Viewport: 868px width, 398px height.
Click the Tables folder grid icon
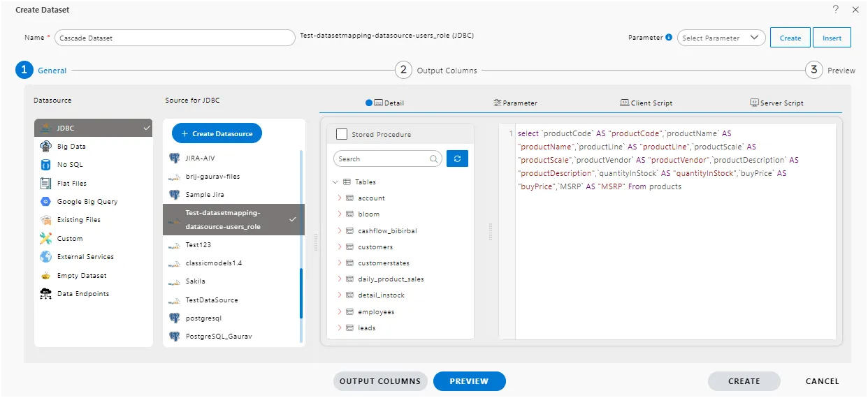click(x=347, y=182)
